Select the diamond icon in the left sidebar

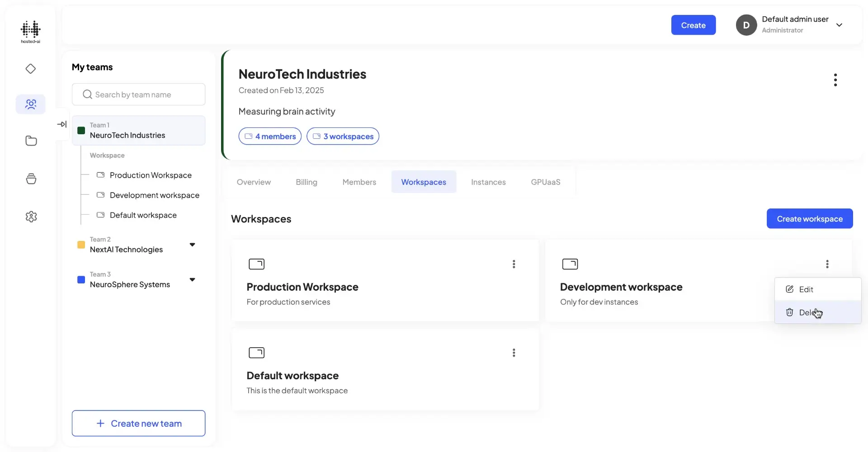(x=30, y=69)
